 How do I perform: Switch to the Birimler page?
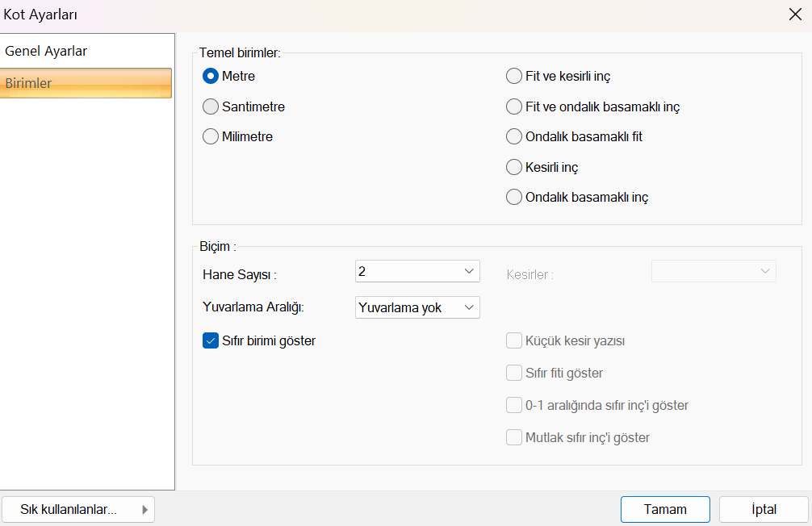[86, 83]
